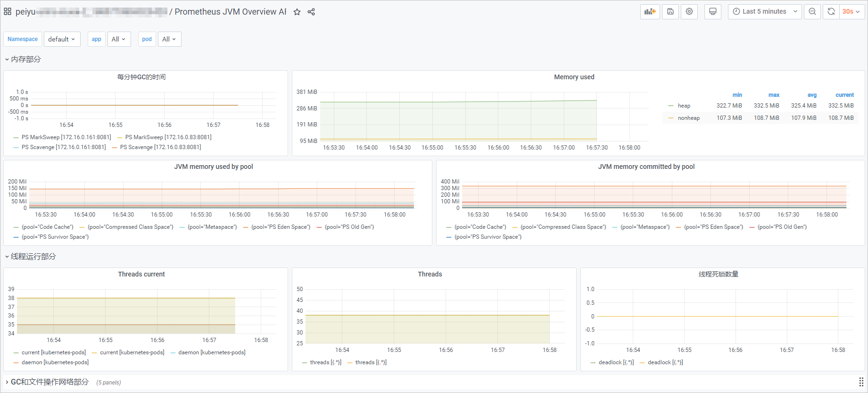Screen dimensions: 868x393
Task: Toggle Metaspace in used by pool legend
Action: [x=212, y=227]
